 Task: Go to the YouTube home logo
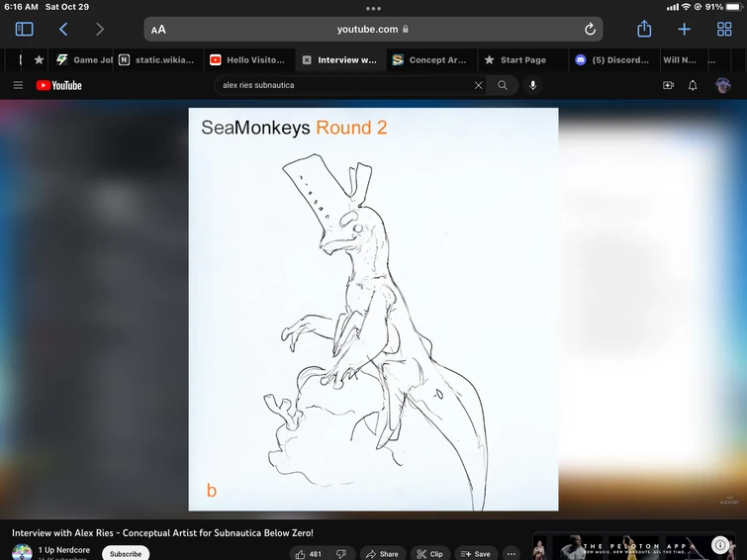(x=59, y=85)
